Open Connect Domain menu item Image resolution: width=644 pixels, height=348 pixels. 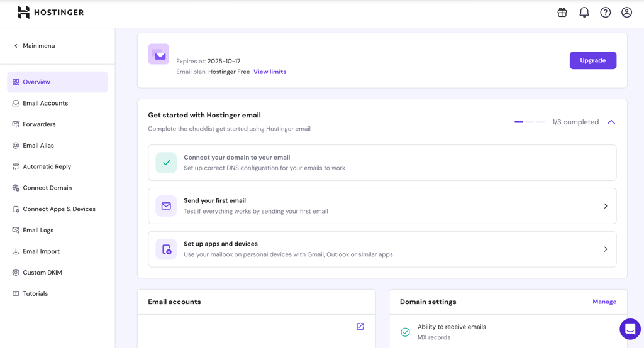(57, 188)
